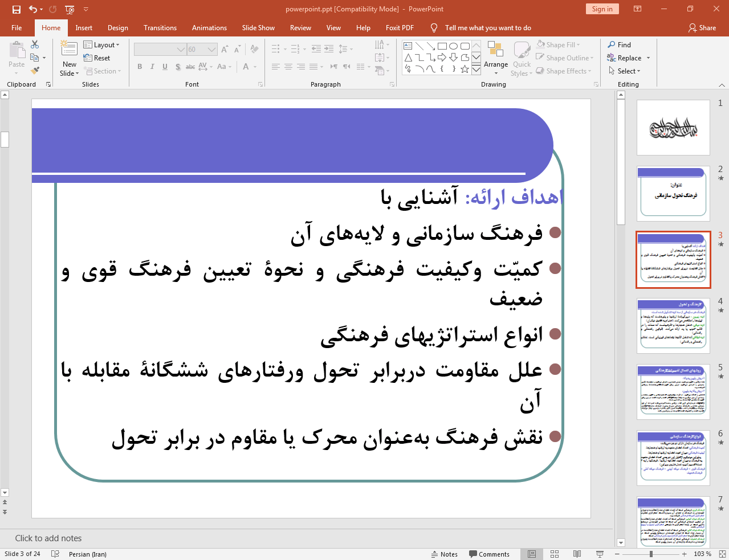
Task: Adjust the zoom slider handle
Action: click(651, 554)
